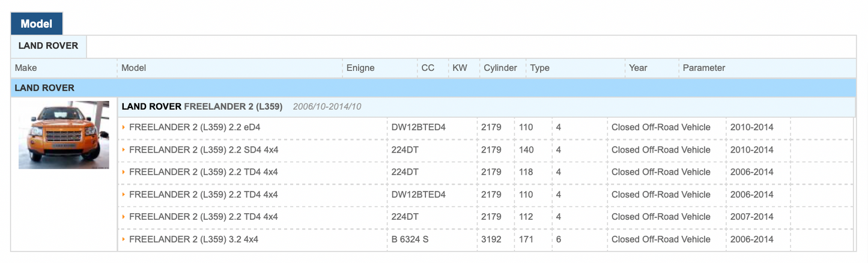Click the arrow icon beside 2.2 SD4 4x4
Screen dimensions: 868x263
(124, 150)
